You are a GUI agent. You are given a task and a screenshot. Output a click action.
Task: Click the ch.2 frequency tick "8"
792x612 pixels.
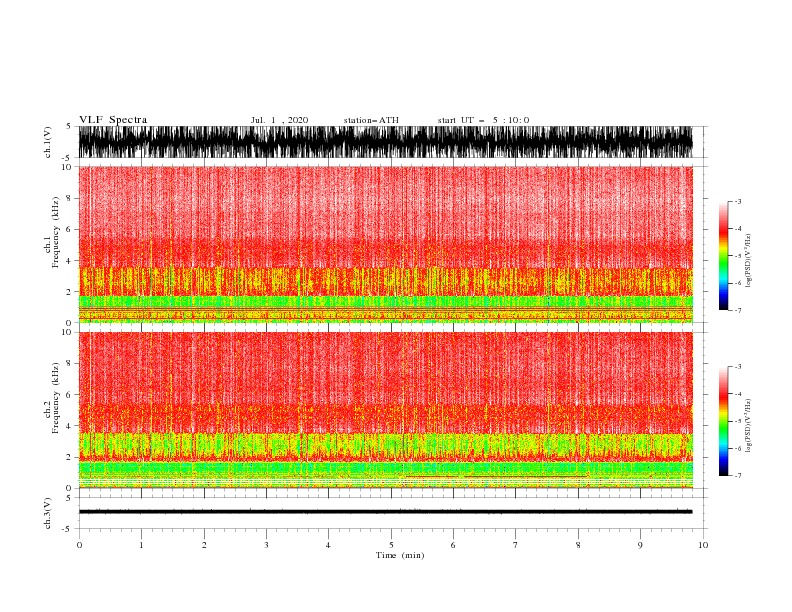coord(69,364)
